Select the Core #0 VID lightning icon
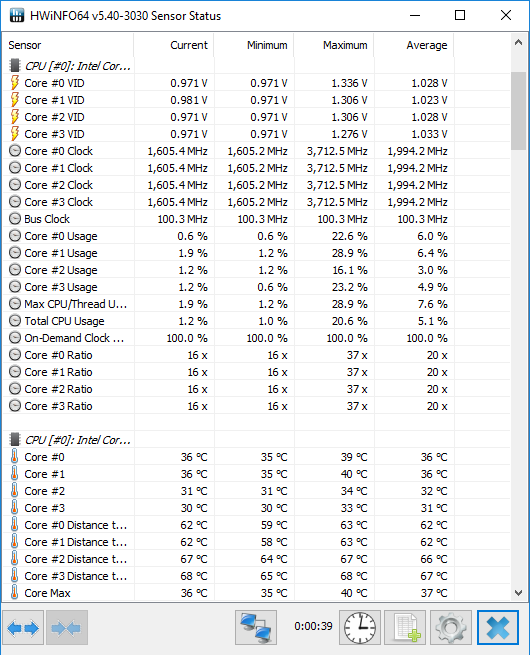 (x=15, y=83)
